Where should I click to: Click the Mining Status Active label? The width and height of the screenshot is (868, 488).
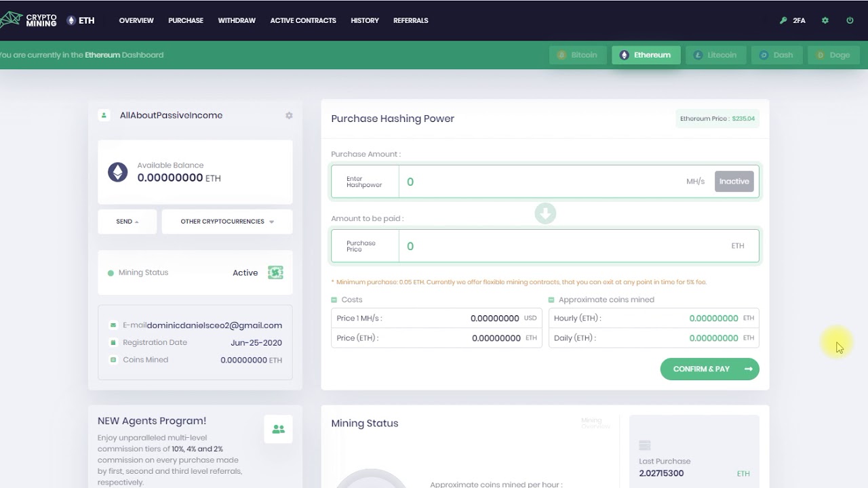tap(245, 272)
